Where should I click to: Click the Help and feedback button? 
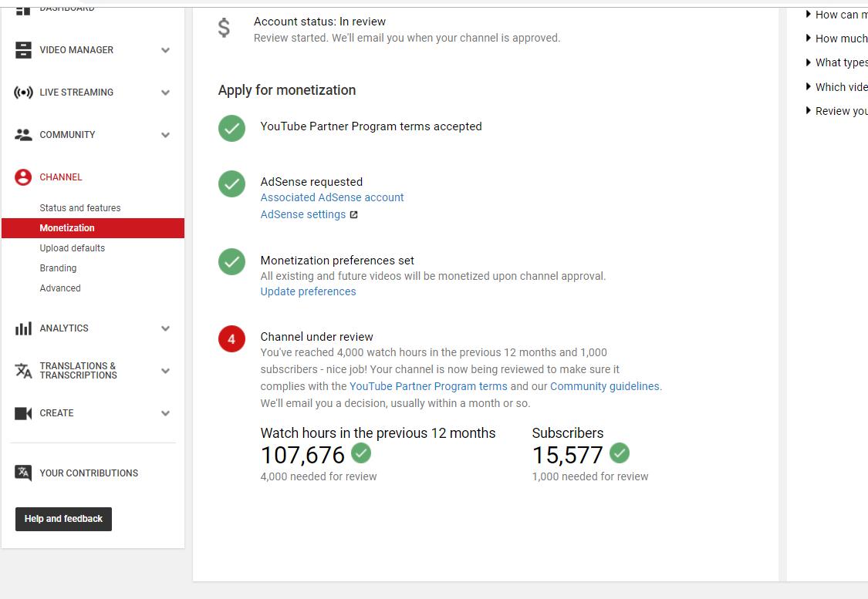[64, 519]
